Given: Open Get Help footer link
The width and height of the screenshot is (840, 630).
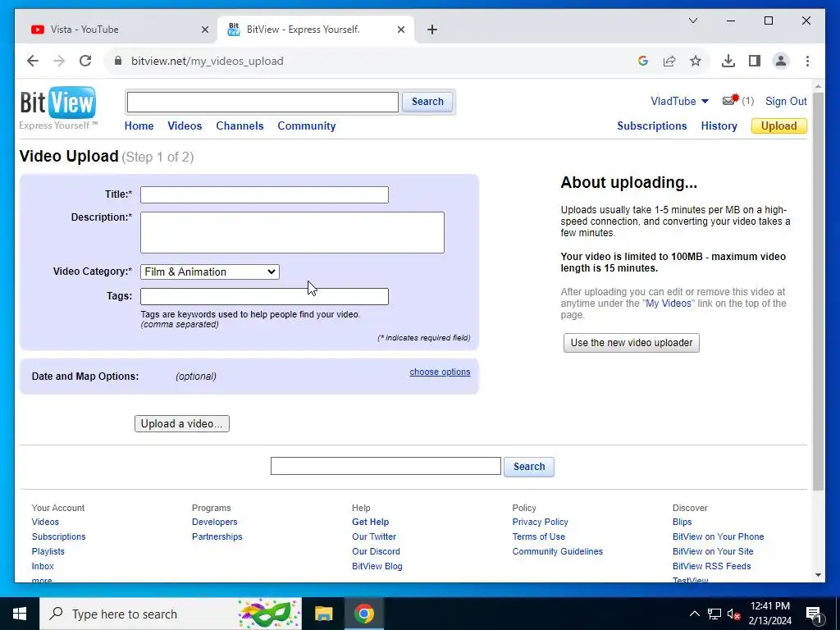Looking at the screenshot, I should 370,522.
